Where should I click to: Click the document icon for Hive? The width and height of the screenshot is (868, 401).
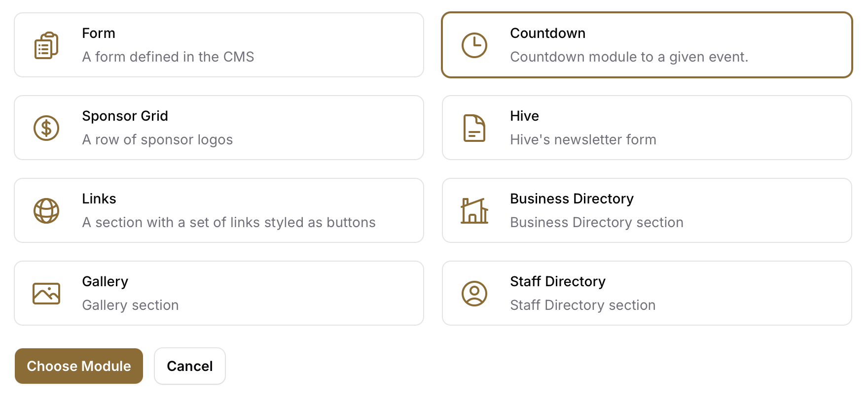[x=474, y=128]
